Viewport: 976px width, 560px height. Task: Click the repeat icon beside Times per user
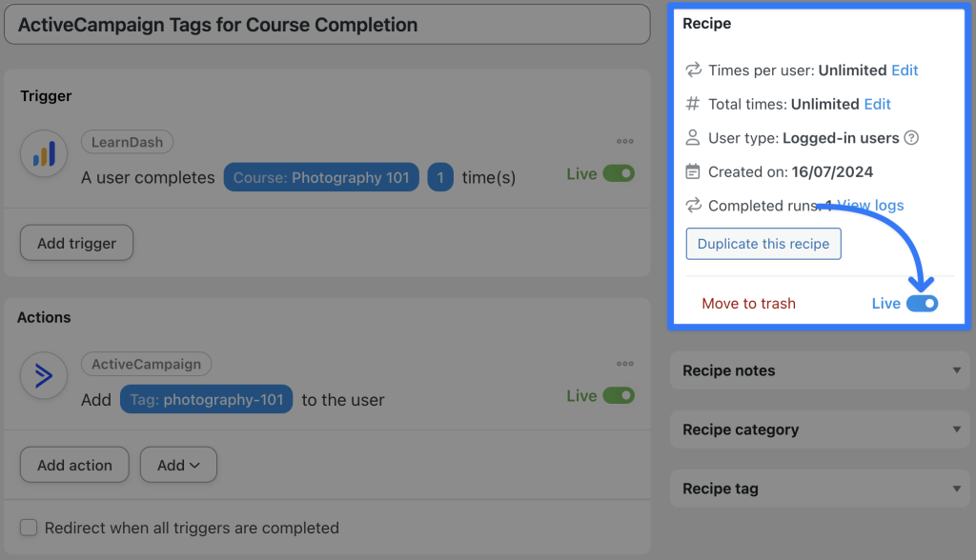(x=693, y=70)
